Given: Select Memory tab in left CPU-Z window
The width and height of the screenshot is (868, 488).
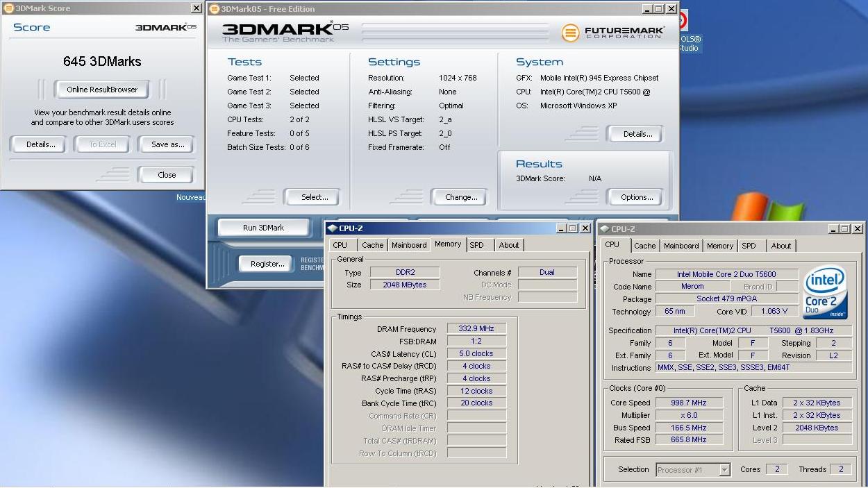Looking at the screenshot, I should 448,244.
